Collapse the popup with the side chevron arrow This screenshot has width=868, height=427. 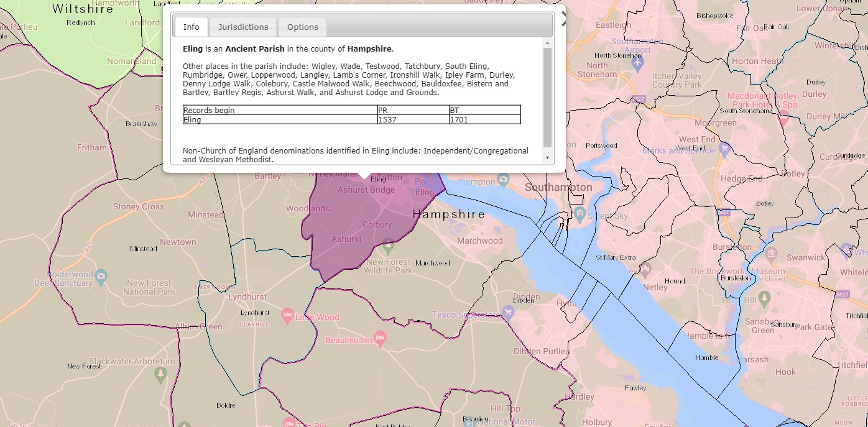(x=563, y=19)
